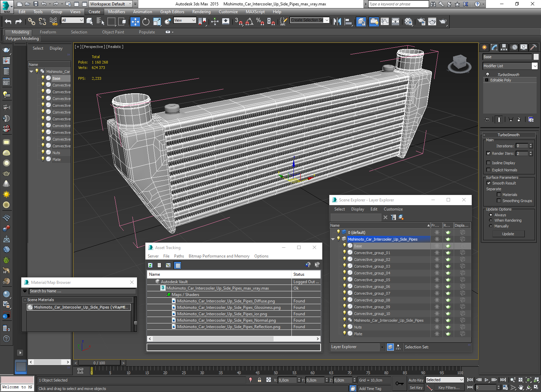Check Separate by Smoothing Groups option
The width and height of the screenshot is (541, 392).
pyautogui.click(x=499, y=201)
